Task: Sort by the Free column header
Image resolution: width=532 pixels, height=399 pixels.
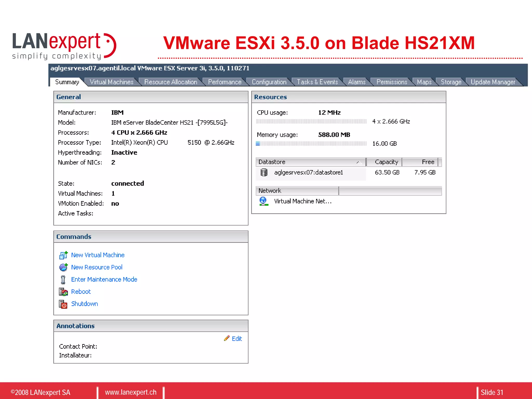Action: (x=420, y=162)
